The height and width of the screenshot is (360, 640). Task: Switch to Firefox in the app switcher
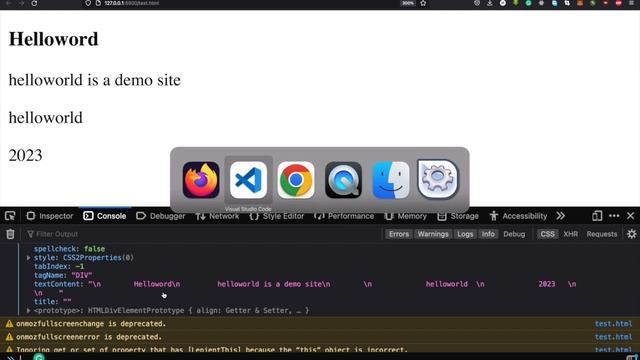(201, 180)
